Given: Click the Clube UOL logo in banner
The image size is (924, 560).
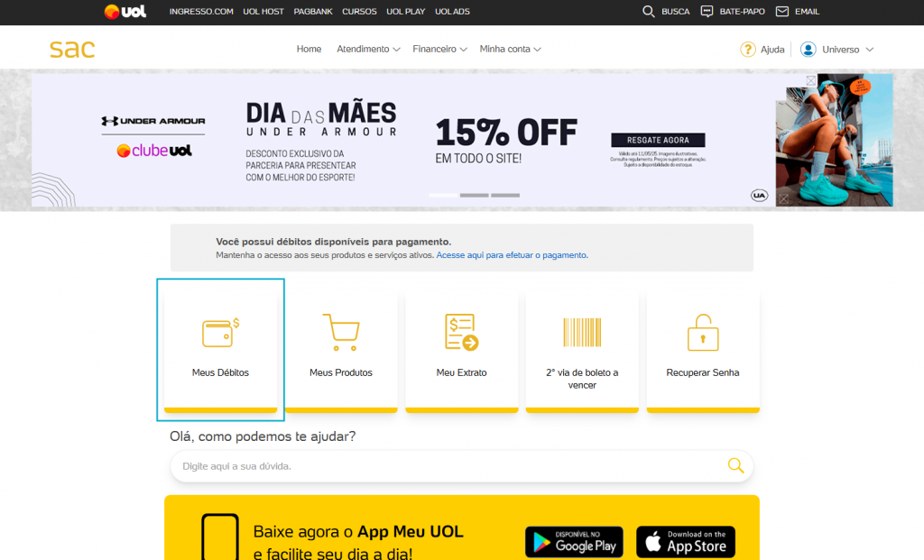Looking at the screenshot, I should [x=154, y=151].
